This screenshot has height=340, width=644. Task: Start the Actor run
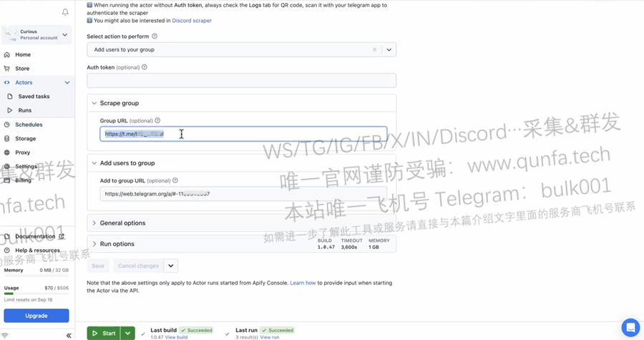(104, 334)
